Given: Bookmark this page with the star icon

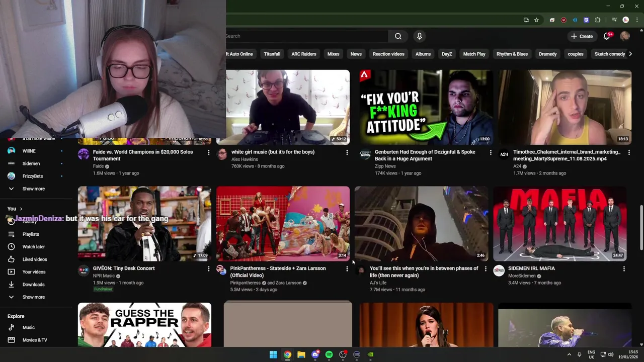Looking at the screenshot, I should (536, 20).
